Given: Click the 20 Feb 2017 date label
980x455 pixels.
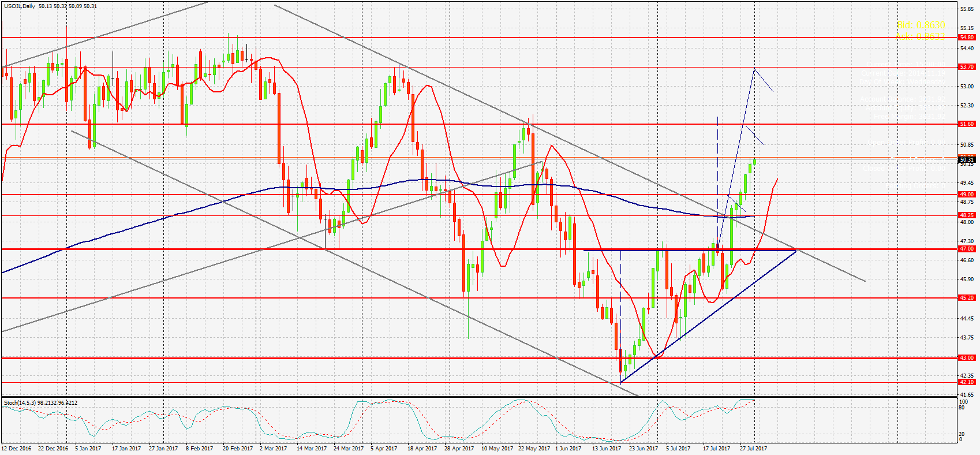Looking at the screenshot, I should [238, 449].
